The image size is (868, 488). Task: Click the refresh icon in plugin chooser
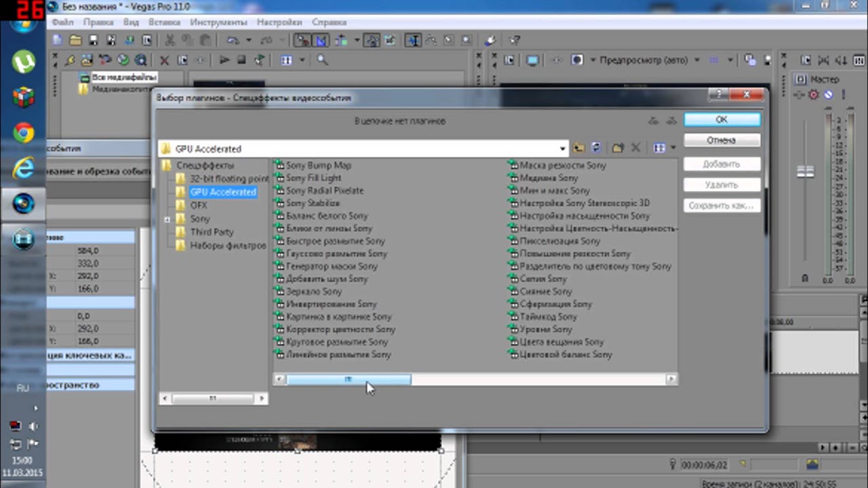(596, 148)
